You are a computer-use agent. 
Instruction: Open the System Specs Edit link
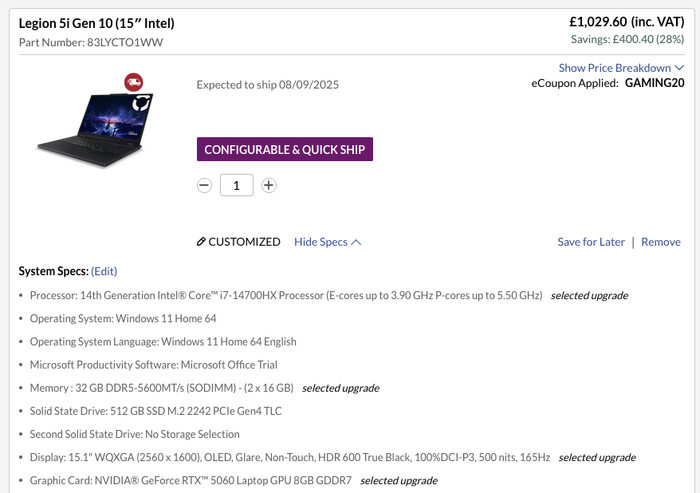click(x=104, y=271)
